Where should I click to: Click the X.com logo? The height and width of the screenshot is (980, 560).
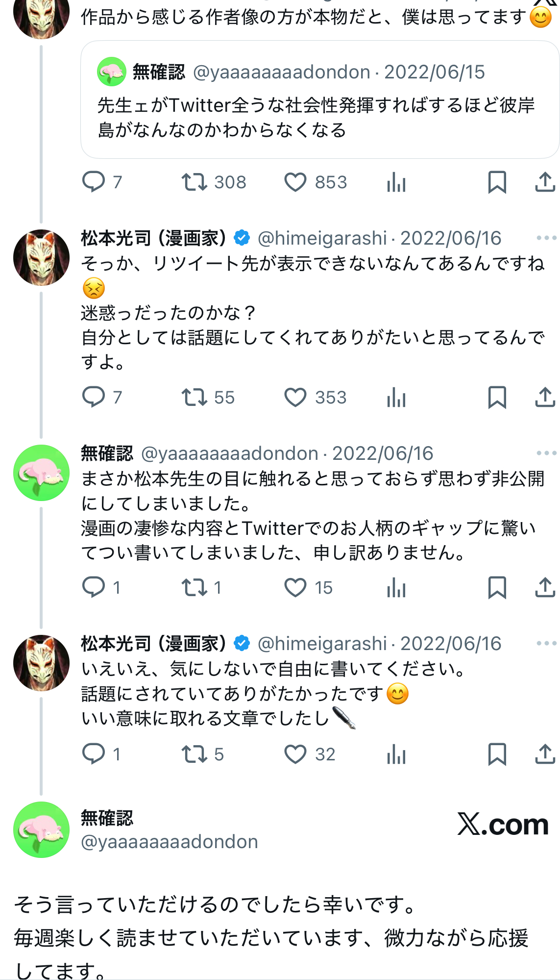pos(503,825)
